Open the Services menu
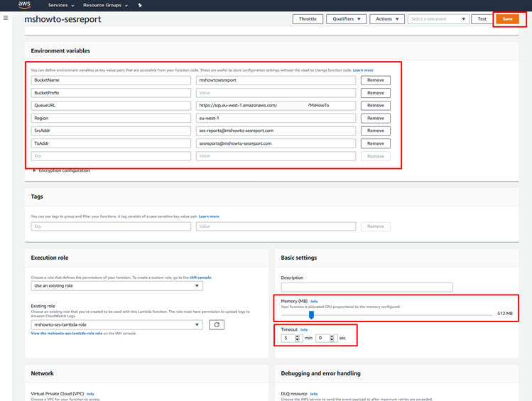The width and height of the screenshot is (532, 401). click(61, 5)
